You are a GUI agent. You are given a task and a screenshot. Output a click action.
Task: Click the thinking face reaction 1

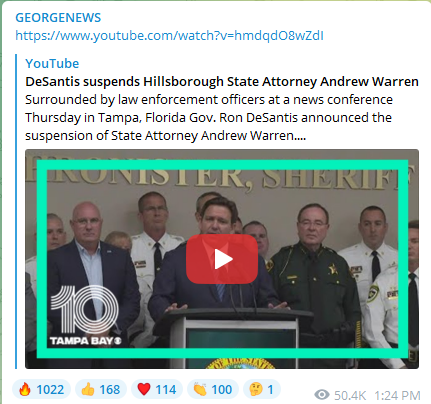[262, 389]
